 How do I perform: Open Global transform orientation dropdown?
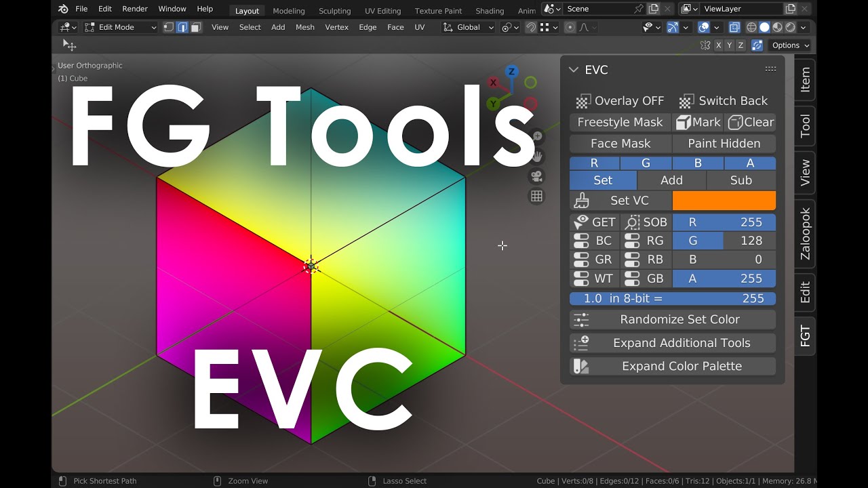coord(469,27)
